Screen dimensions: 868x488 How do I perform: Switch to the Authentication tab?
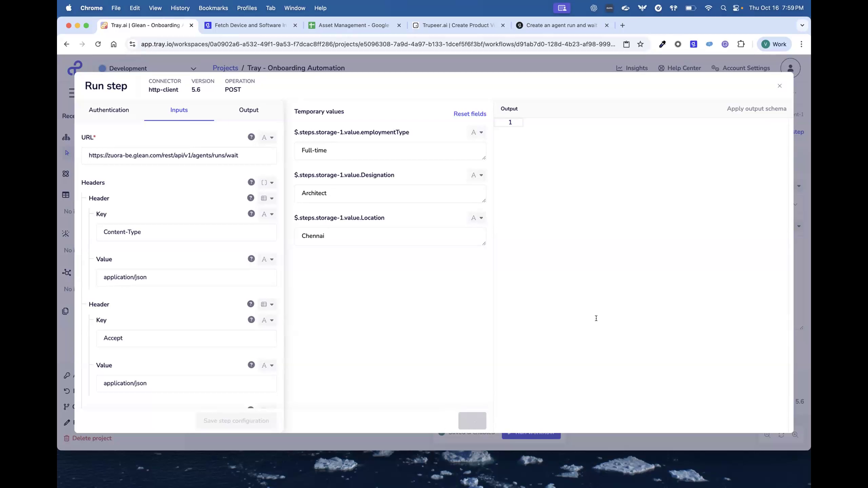pos(109,110)
